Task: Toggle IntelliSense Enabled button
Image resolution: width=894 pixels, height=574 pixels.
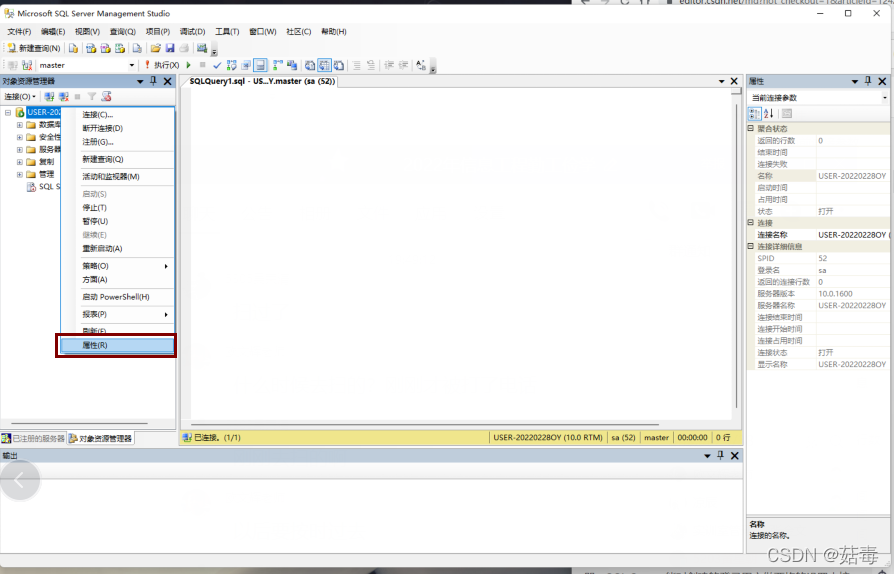Action: 260,65
